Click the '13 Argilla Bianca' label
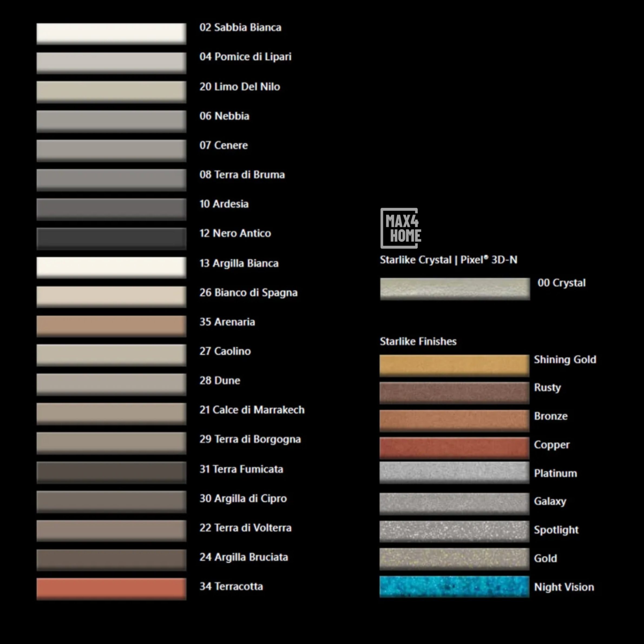 click(239, 264)
